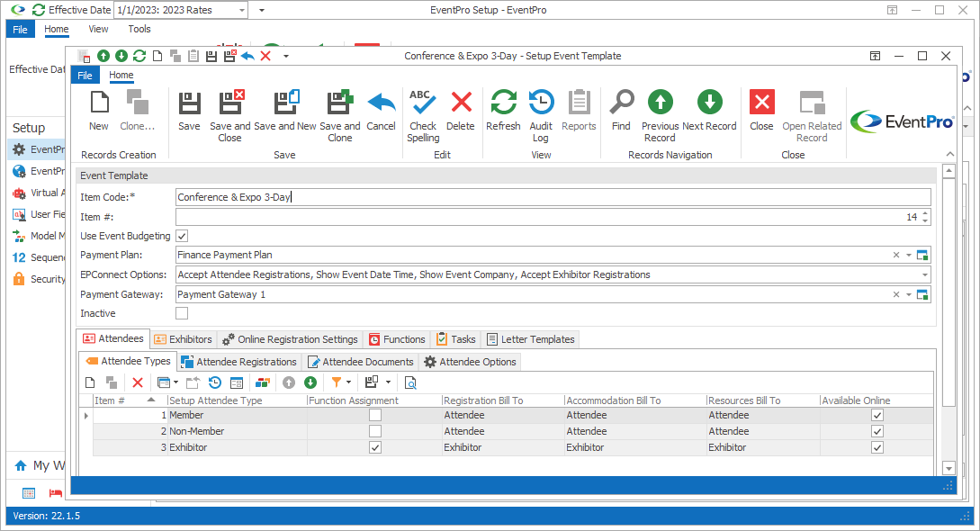Toggle the Use Event Budgeting checkbox
This screenshot has width=980, height=531.
point(182,236)
